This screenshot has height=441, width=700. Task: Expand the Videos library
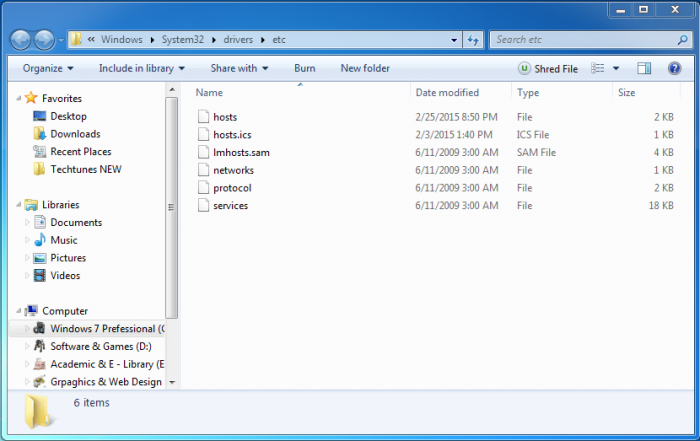(x=27, y=275)
